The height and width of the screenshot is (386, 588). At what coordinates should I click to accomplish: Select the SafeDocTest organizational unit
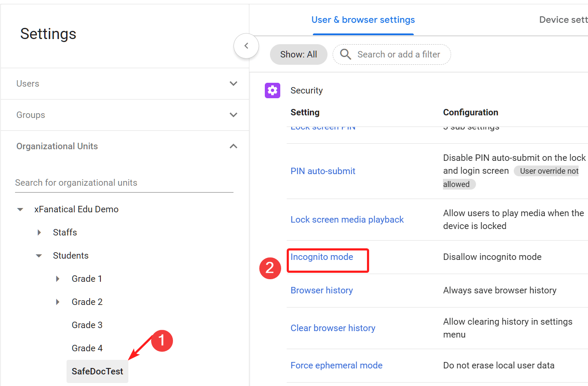coord(97,371)
